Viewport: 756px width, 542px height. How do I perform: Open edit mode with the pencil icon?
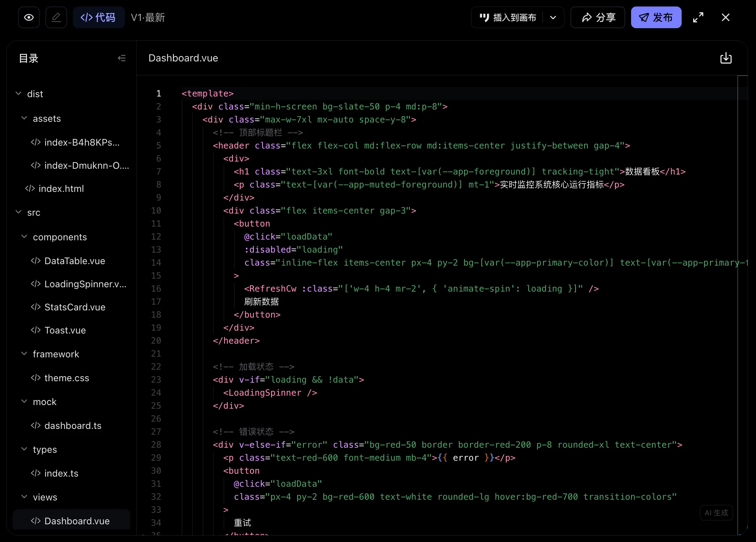56,17
